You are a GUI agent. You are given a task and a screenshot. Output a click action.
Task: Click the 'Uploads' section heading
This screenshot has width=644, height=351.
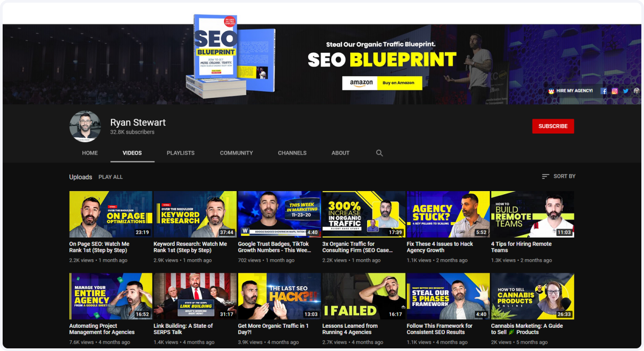tap(81, 177)
